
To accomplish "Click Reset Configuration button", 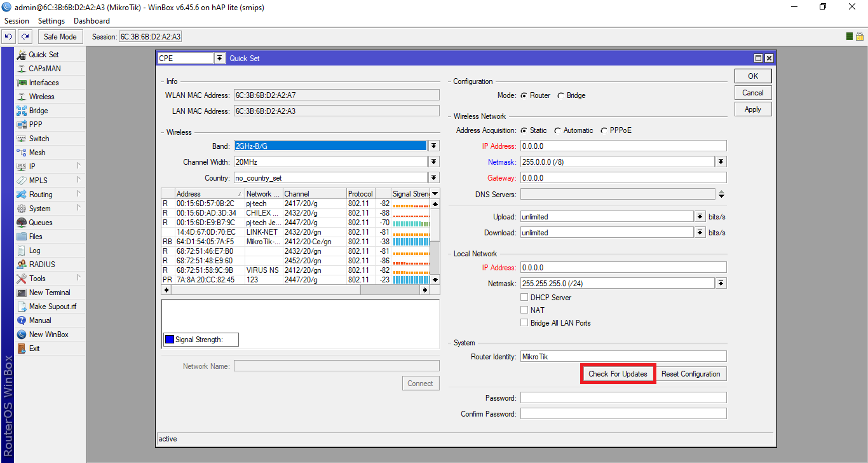I will (x=691, y=374).
